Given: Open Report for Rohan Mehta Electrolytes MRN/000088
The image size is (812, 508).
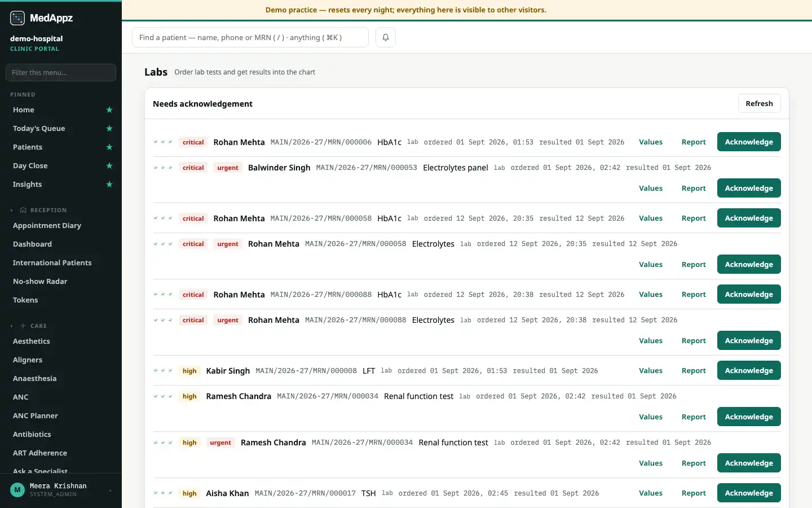Looking at the screenshot, I should [694, 341].
